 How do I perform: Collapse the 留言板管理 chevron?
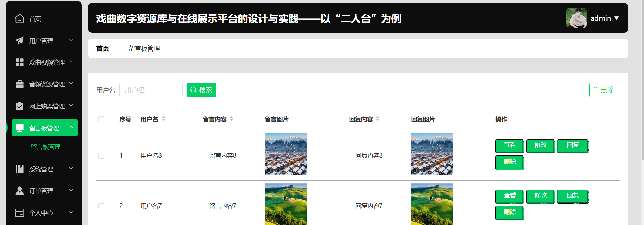point(71,127)
